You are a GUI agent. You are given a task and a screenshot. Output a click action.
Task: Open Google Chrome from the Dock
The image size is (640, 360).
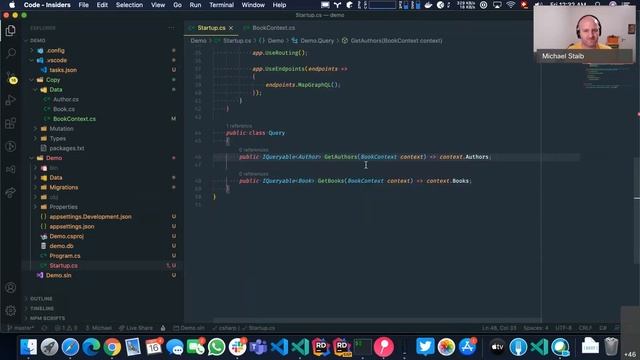[112, 347]
